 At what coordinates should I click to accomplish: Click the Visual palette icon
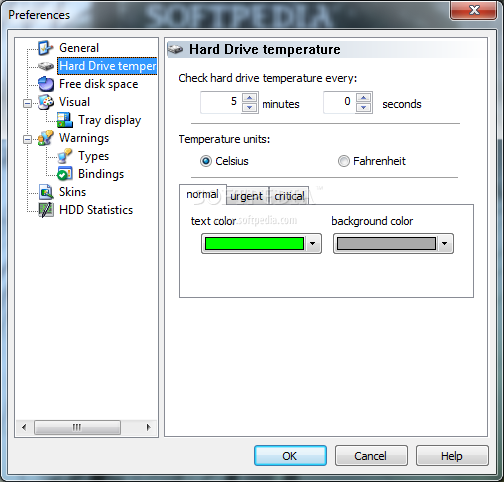(46, 102)
